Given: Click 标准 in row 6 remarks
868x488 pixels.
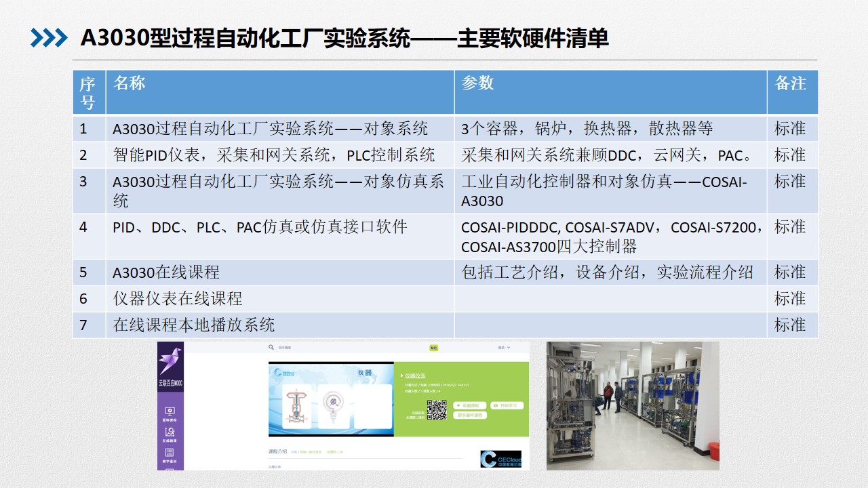Looking at the screenshot, I should [790, 299].
